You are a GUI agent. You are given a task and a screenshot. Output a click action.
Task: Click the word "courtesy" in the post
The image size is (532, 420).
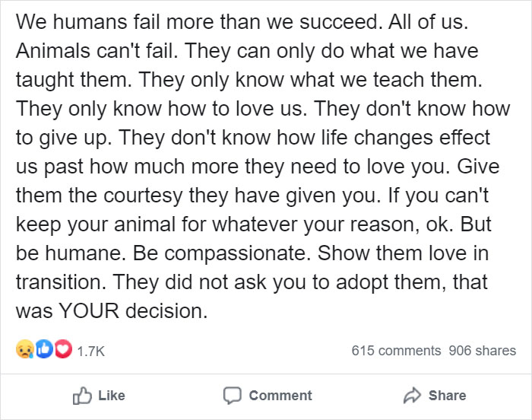[x=143, y=196]
